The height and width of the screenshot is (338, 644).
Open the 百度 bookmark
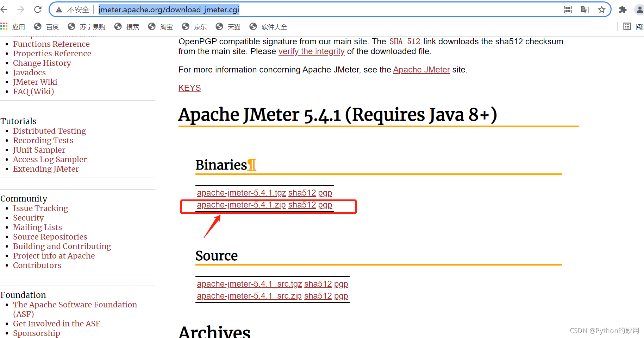coord(46,27)
